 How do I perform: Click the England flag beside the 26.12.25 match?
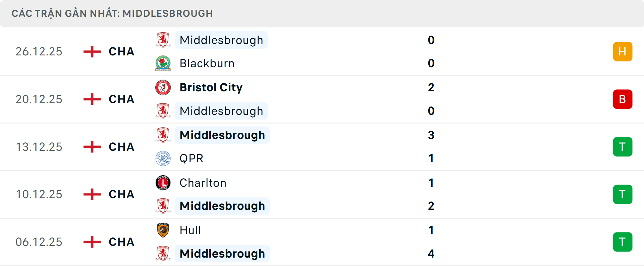(x=92, y=51)
